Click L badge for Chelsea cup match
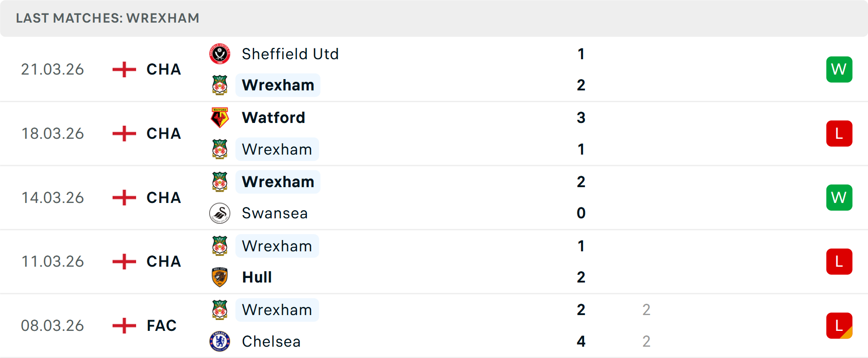 click(839, 325)
